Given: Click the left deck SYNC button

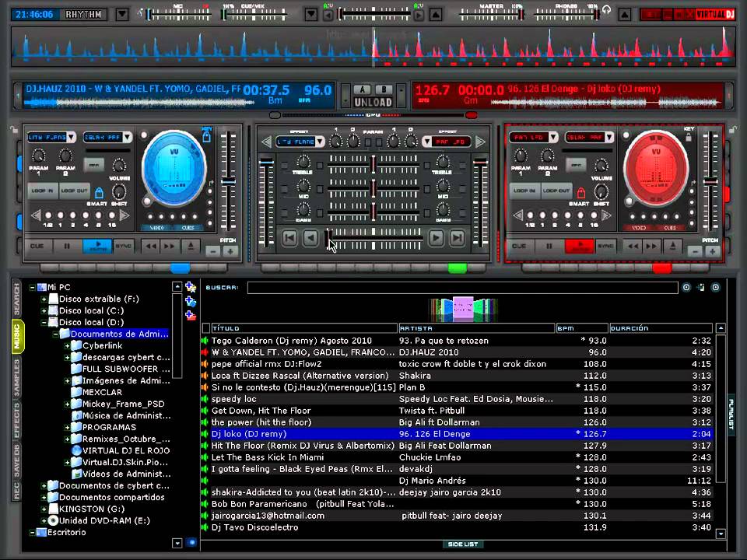Looking at the screenshot, I should pos(124,247).
